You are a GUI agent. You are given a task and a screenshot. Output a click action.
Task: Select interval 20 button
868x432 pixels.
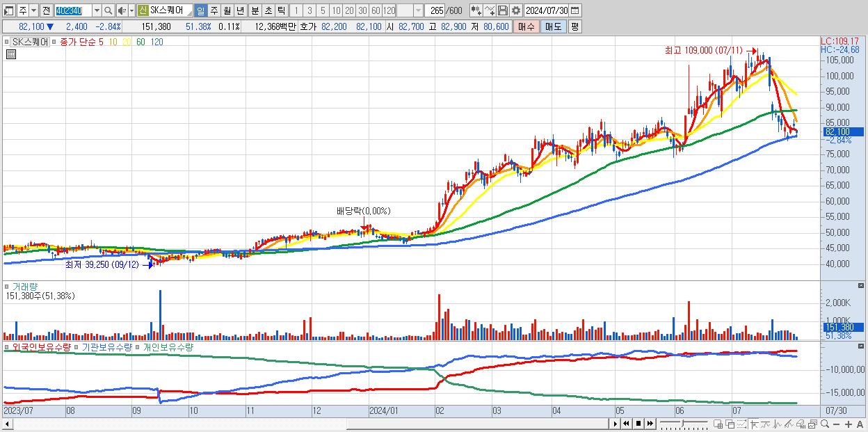click(349, 10)
